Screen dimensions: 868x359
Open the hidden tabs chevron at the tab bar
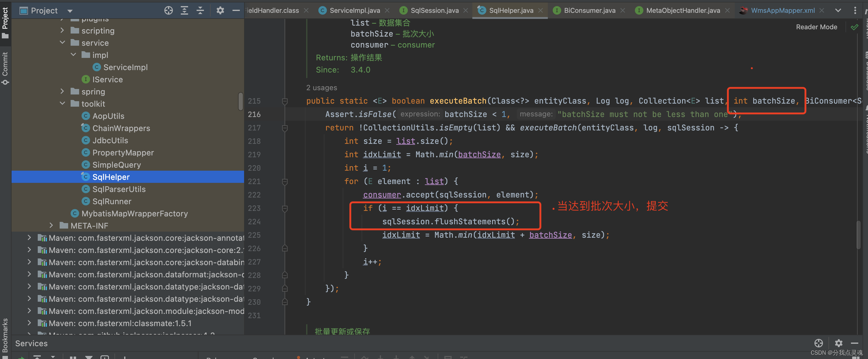coord(838,10)
